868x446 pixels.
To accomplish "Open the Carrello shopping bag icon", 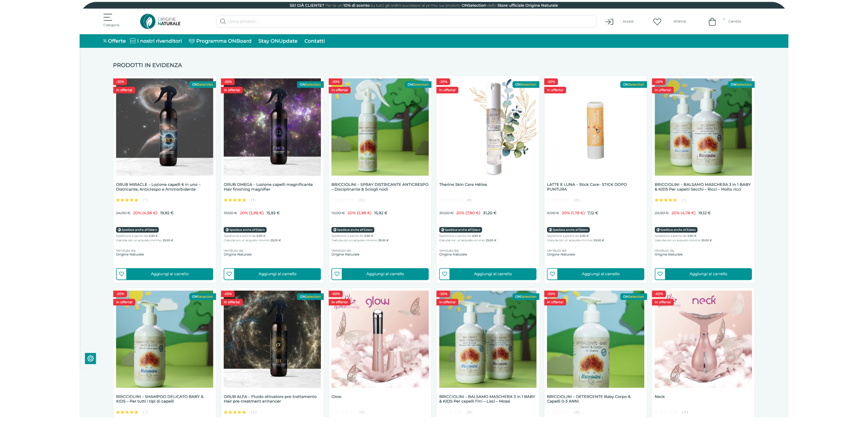I will 712,22.
